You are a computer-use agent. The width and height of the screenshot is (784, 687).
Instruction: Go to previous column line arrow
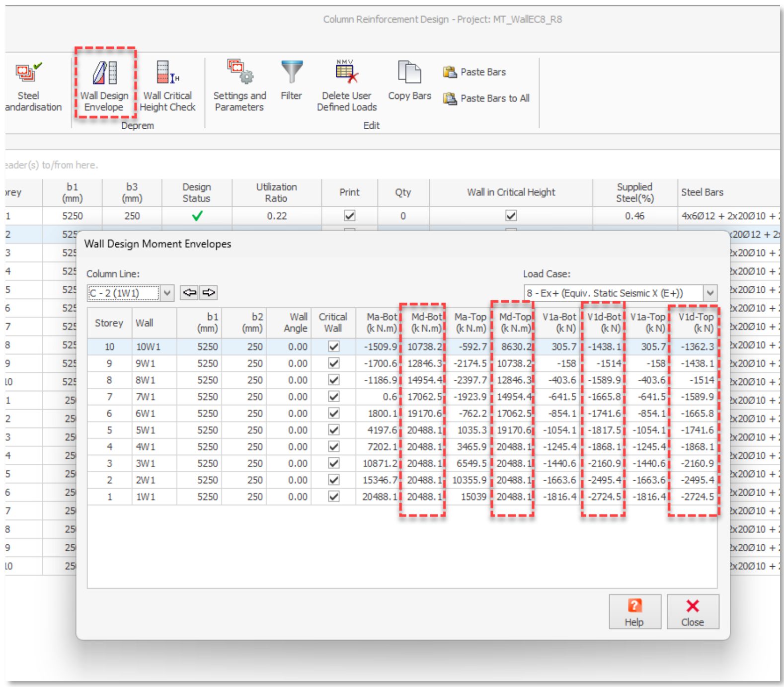pyautogui.click(x=189, y=293)
